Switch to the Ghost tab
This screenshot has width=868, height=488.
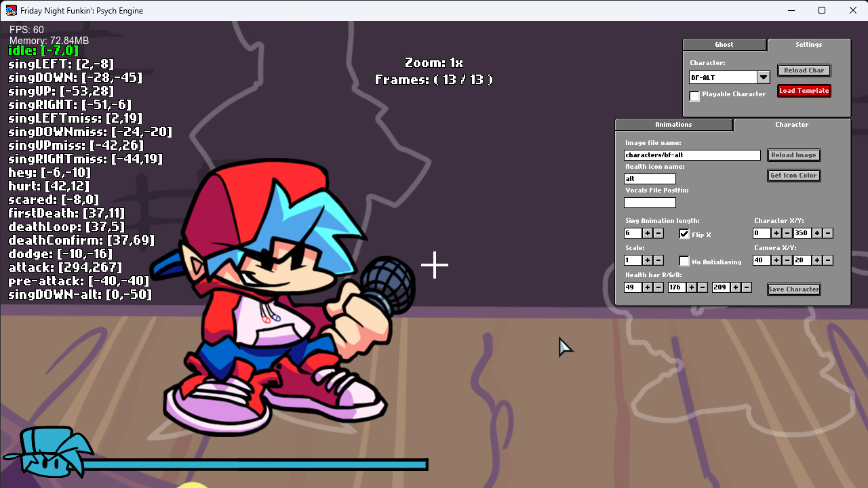[x=724, y=45]
